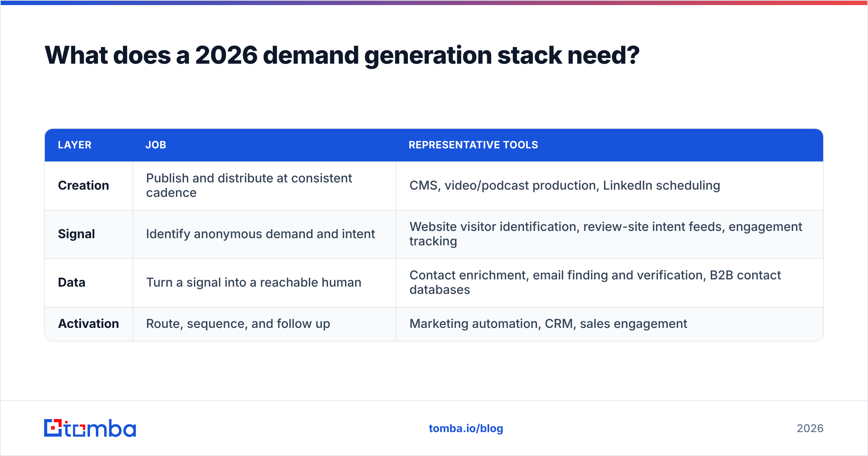Click 'CMS, video/podcast production, LinkedIn scheduling'
Image resolution: width=868 pixels, height=456 pixels.
coord(565,186)
